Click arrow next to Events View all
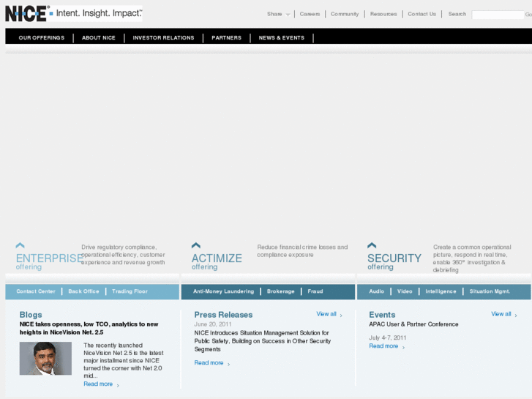 point(516,315)
